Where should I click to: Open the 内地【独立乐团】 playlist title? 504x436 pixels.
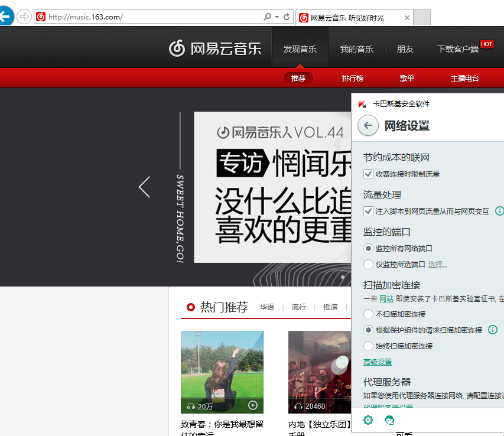pos(320,424)
